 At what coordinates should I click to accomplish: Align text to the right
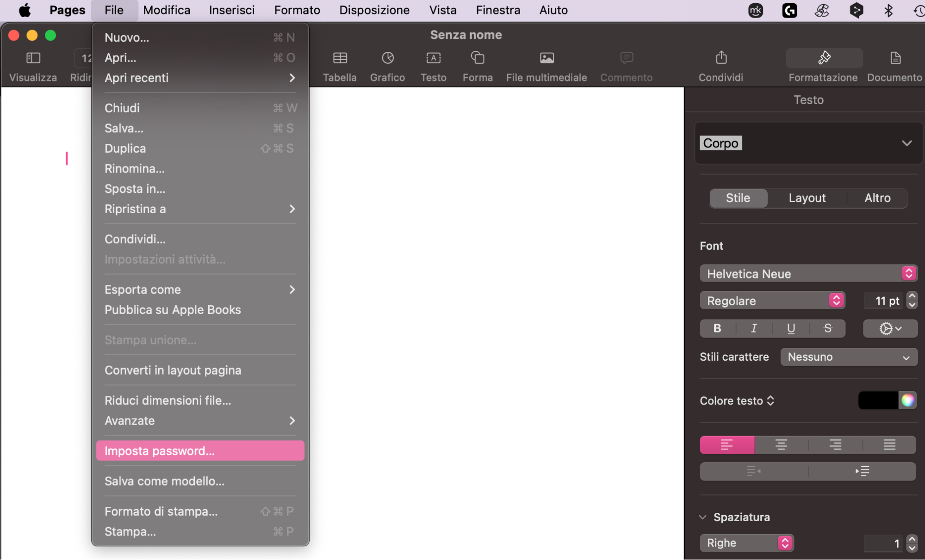[x=835, y=445]
